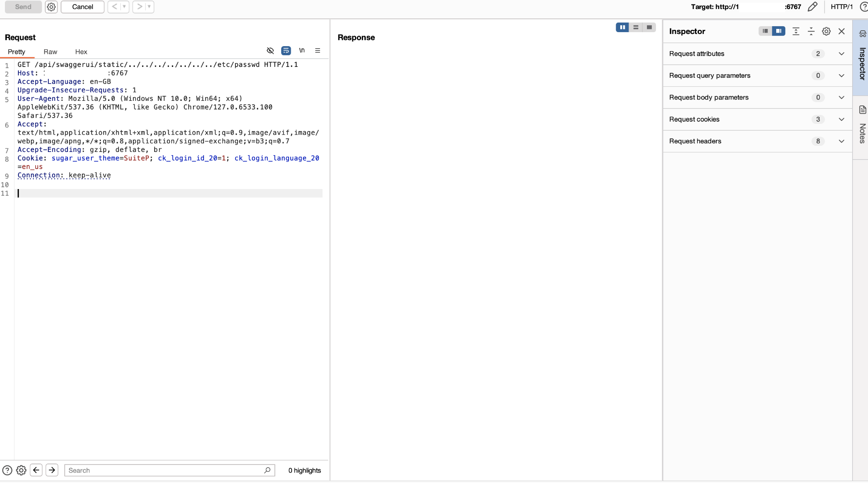Switch the request view to the Raw tab
The image size is (868, 483).
50,52
